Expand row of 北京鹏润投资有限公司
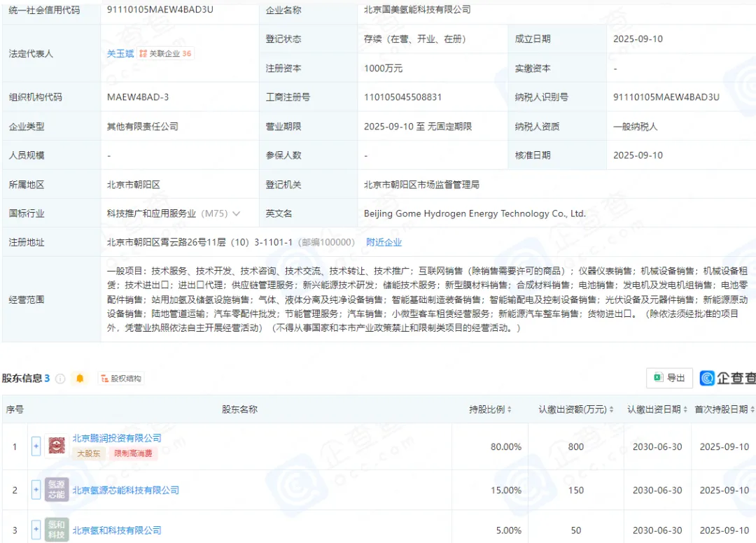756x543 pixels. tap(36, 446)
